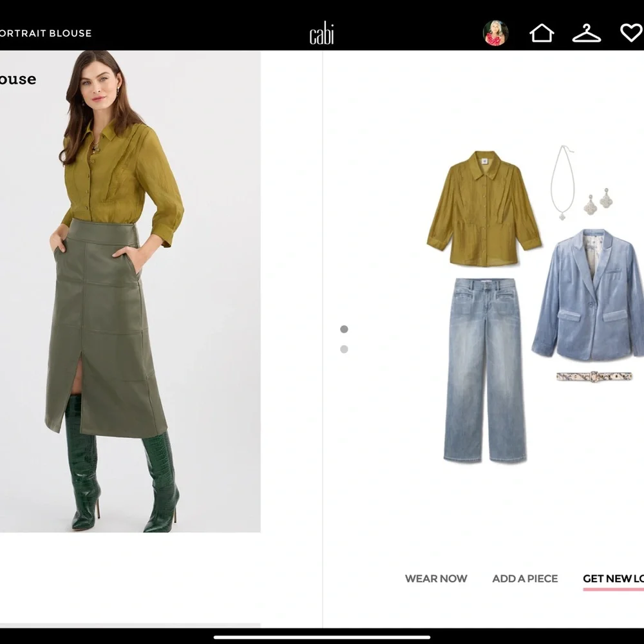
Task: Open the model photo in olive skirt
Action: tap(130, 291)
